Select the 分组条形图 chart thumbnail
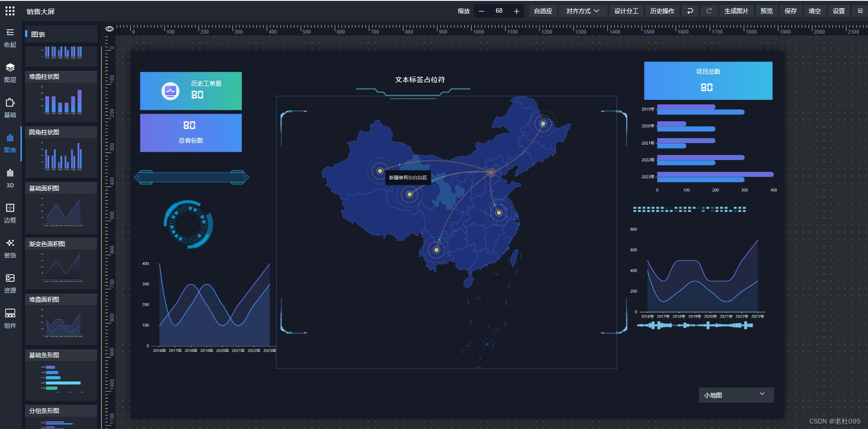Viewport: 868px width, 429px height. 61,417
